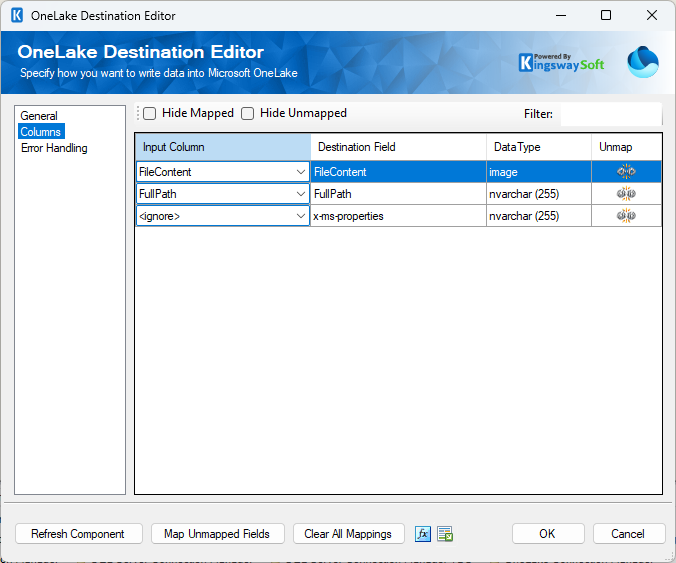676x563 pixels.
Task: Click the Unmap column header
Action: (x=626, y=147)
